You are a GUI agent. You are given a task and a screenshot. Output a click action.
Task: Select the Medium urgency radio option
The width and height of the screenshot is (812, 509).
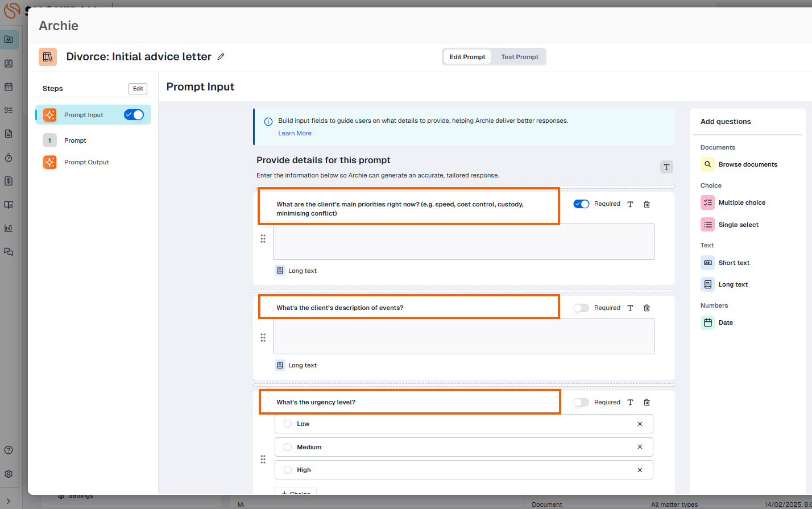coord(288,447)
